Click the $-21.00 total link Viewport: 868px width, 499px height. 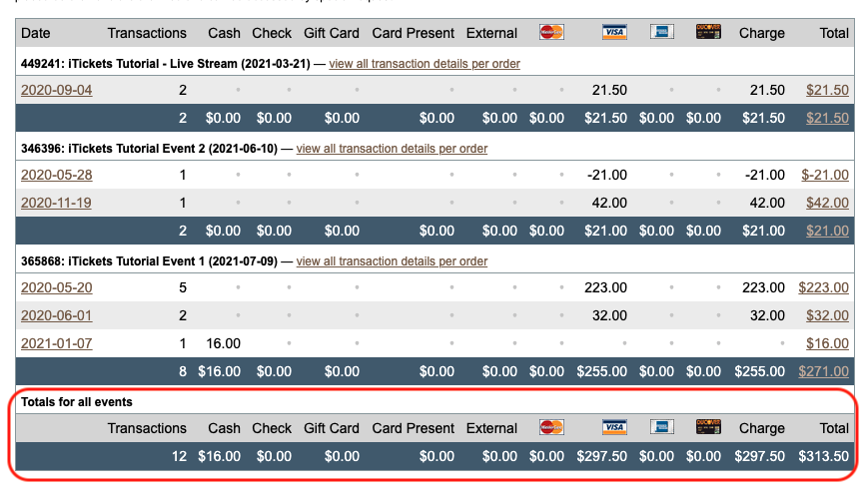click(x=825, y=175)
